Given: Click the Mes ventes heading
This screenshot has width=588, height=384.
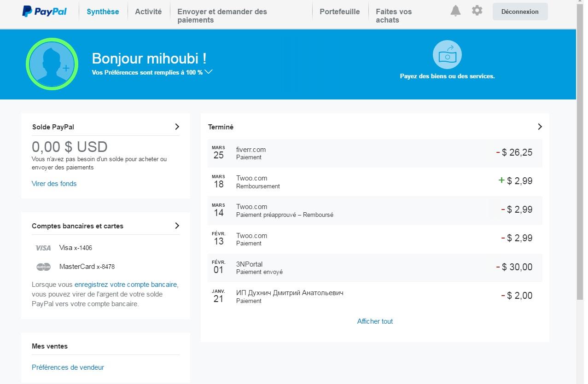Looking at the screenshot, I should tap(50, 346).
